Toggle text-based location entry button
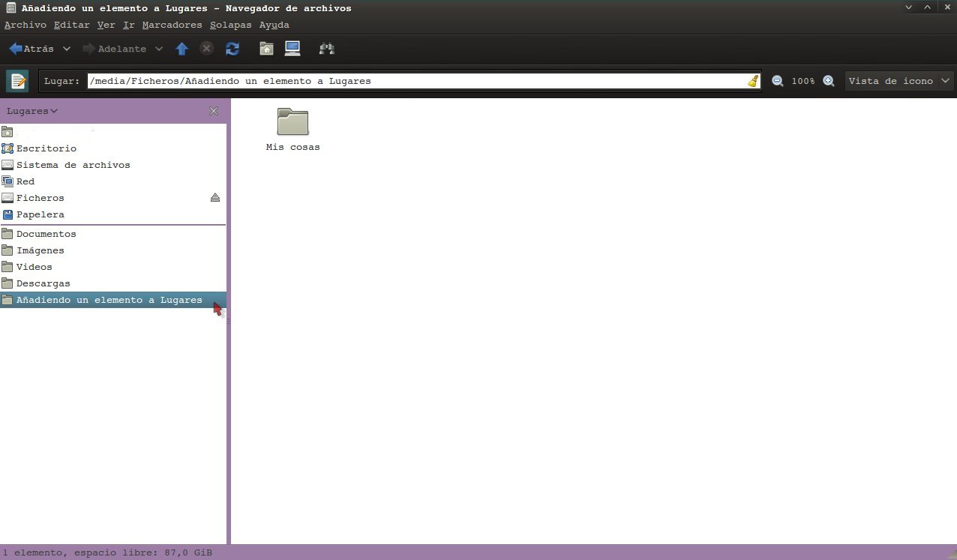The height and width of the screenshot is (560, 957). pos(16,81)
